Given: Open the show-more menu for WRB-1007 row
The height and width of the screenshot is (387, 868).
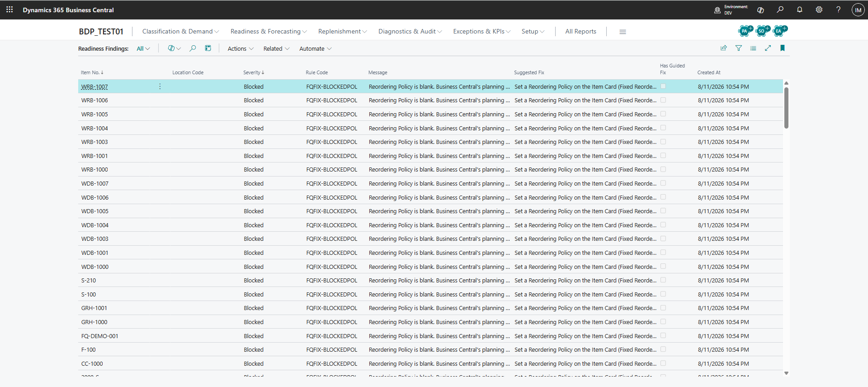Looking at the screenshot, I should click(160, 86).
